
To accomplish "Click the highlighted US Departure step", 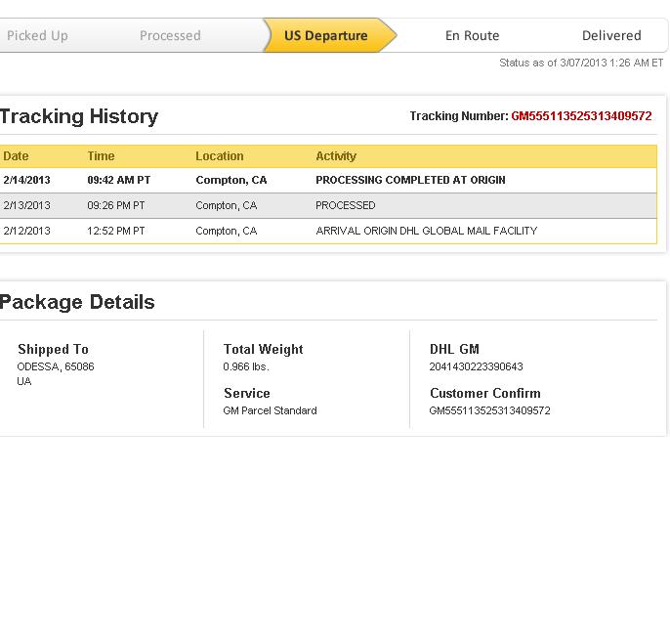I will tap(325, 35).
